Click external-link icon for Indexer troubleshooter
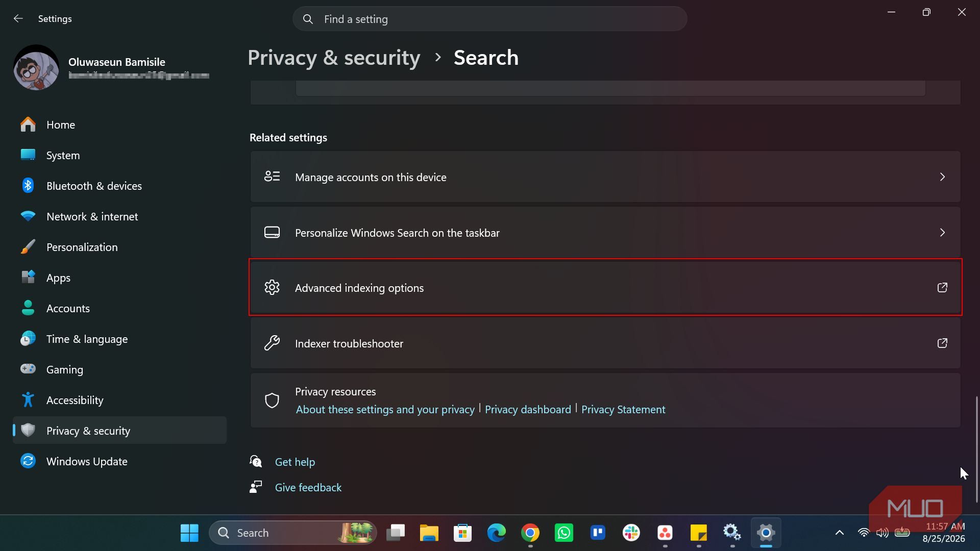The height and width of the screenshot is (551, 980). 942,343
